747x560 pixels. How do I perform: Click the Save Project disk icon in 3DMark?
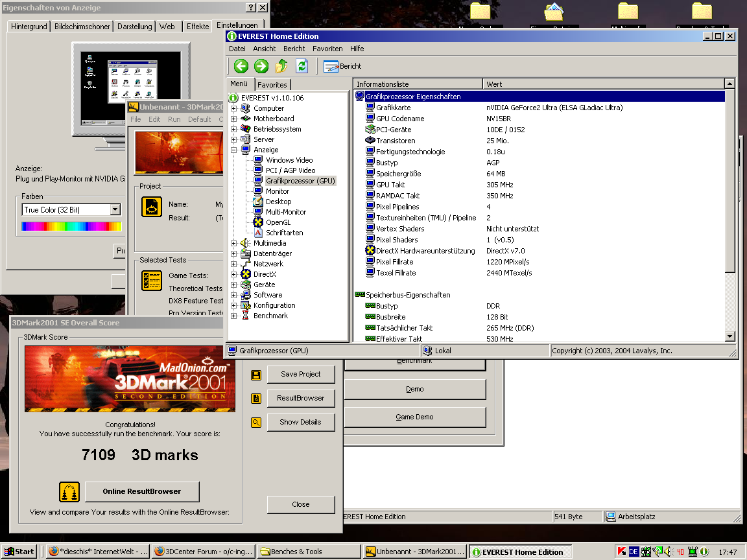(255, 375)
